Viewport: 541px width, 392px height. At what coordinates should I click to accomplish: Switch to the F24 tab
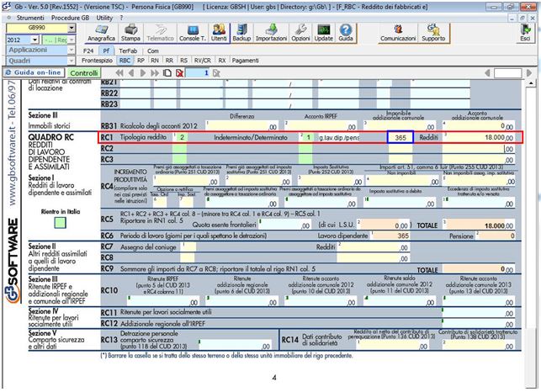88,50
